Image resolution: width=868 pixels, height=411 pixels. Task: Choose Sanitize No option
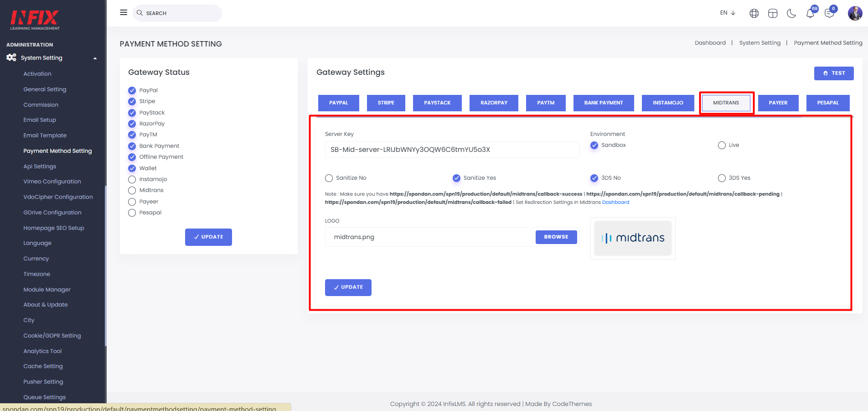[329, 178]
